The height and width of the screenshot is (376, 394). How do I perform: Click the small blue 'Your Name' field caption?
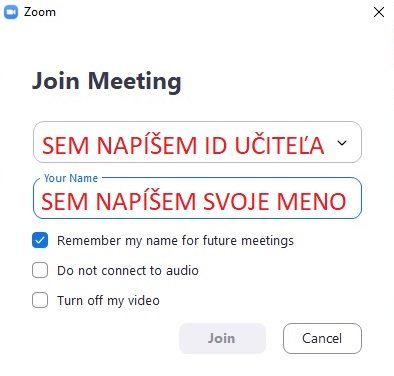pos(71,178)
